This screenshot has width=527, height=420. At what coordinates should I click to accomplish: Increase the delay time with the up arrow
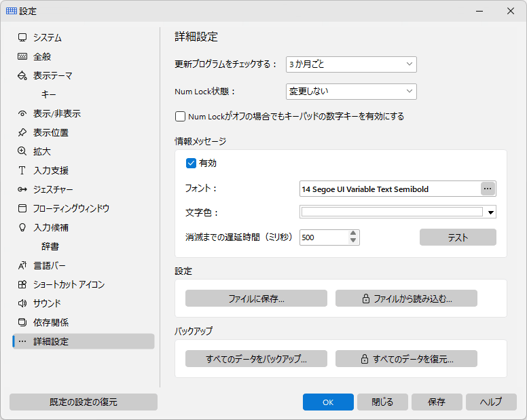[353, 233]
